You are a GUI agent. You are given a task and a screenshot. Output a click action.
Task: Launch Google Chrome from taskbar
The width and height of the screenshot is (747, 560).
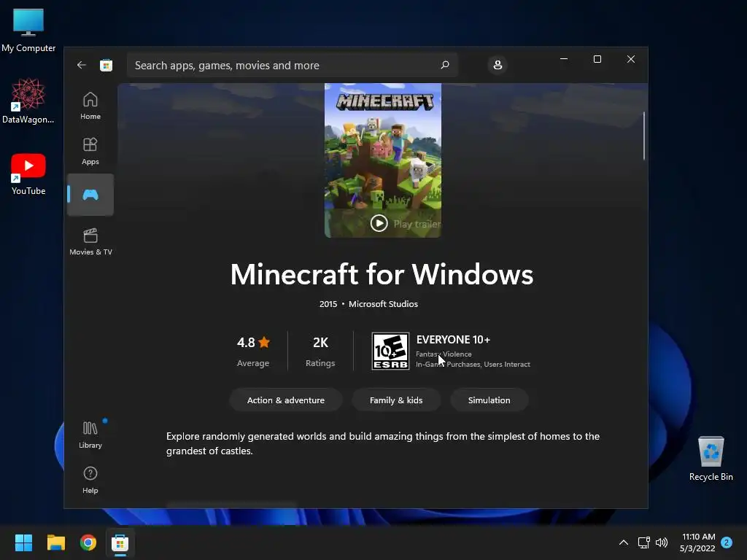[x=88, y=542]
